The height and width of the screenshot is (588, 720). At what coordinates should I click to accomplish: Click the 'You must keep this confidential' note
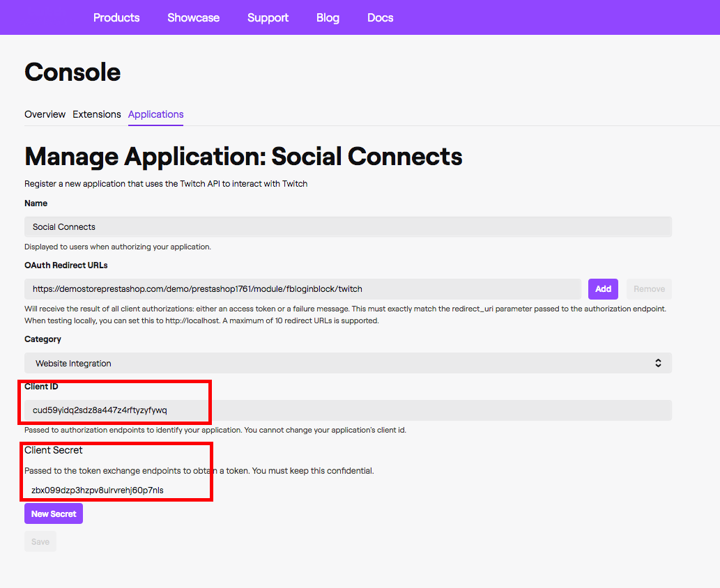pyautogui.click(x=313, y=471)
